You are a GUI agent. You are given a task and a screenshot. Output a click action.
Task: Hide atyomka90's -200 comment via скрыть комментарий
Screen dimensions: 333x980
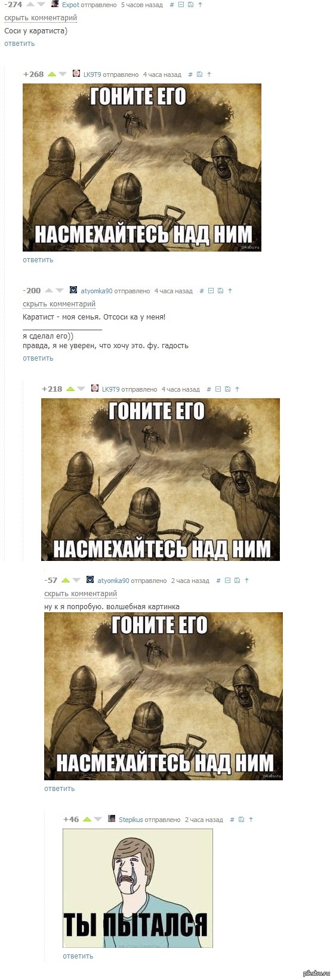59,304
